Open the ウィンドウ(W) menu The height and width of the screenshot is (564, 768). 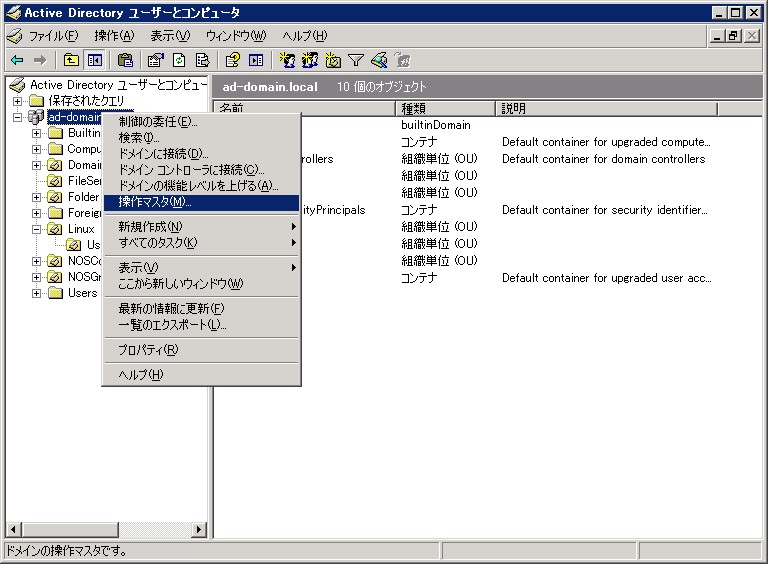click(x=236, y=36)
